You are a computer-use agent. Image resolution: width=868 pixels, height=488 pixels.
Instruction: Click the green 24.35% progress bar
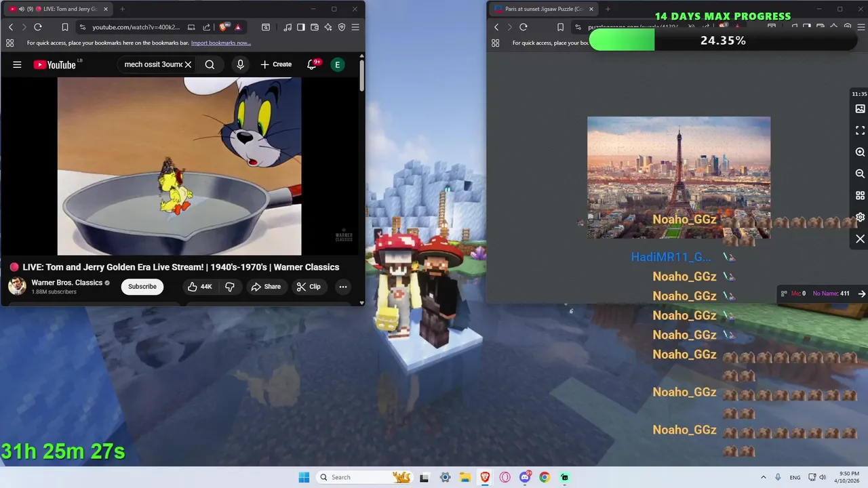[x=724, y=41]
